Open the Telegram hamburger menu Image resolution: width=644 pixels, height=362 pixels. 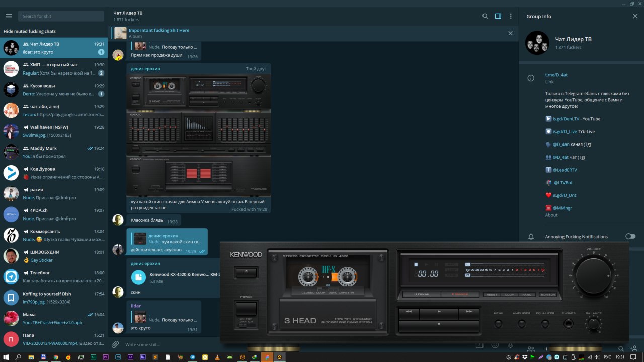9,16
